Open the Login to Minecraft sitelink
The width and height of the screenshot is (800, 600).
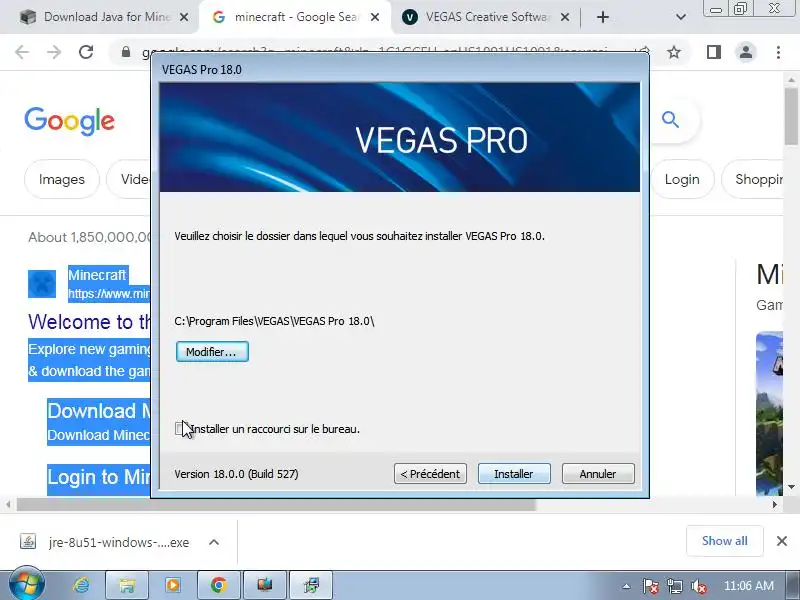tap(99, 477)
